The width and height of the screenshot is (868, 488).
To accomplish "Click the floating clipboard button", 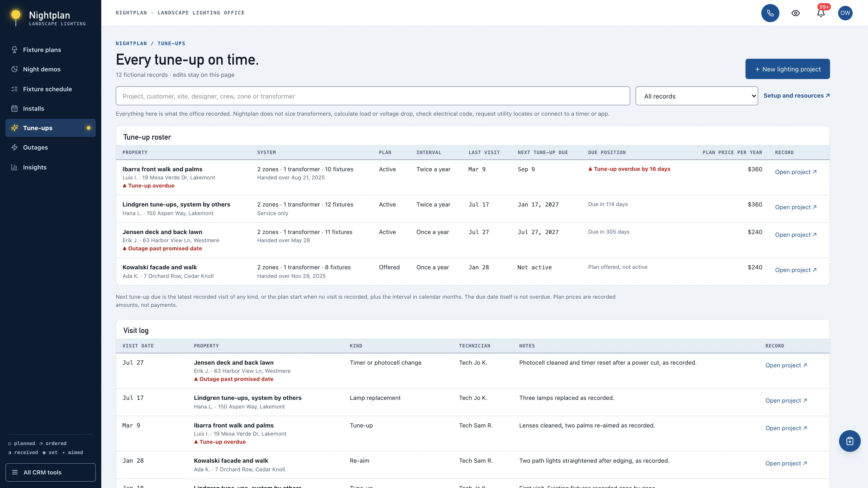I will coord(849,441).
